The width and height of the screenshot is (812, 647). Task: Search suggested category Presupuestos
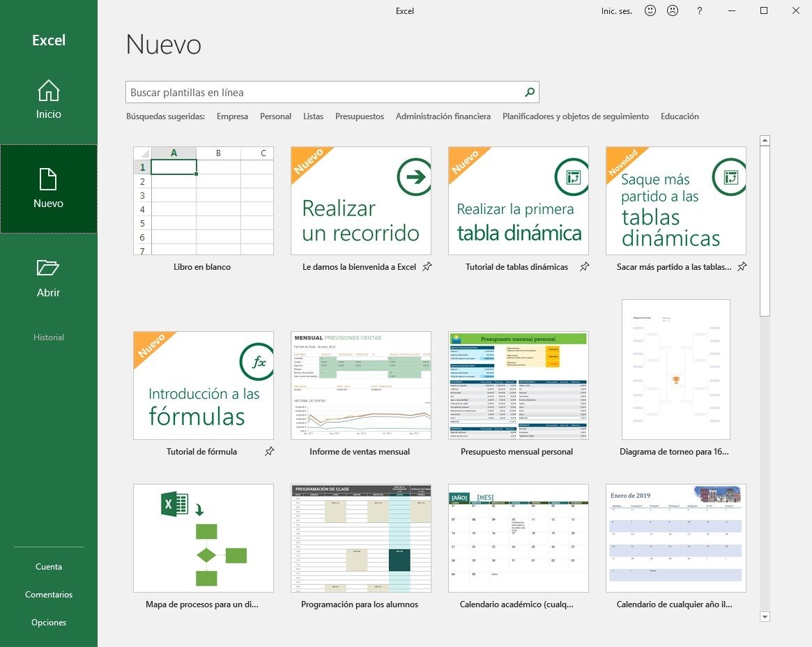click(x=360, y=116)
